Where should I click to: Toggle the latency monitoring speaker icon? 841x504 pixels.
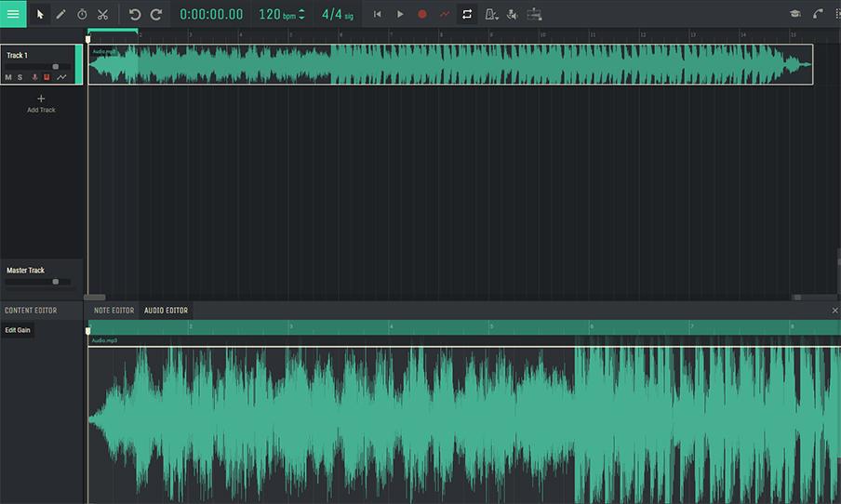click(x=513, y=15)
